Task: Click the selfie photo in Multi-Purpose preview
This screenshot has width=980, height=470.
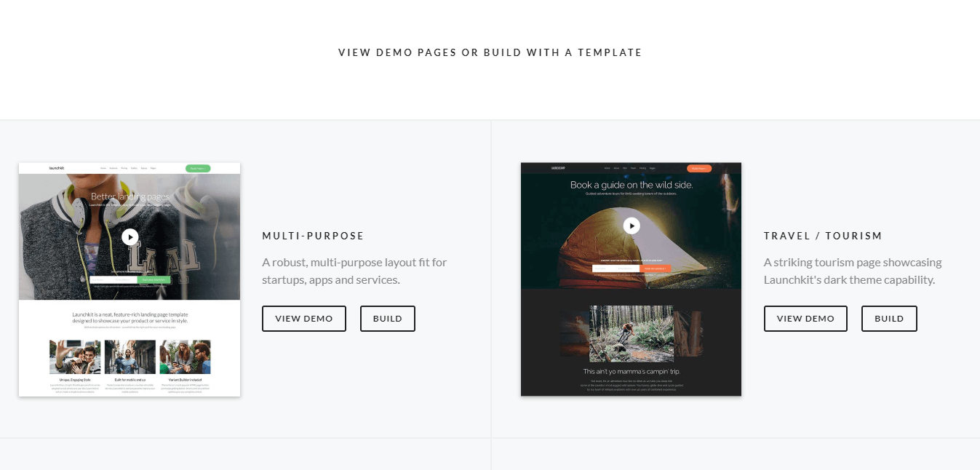Action: 75,357
